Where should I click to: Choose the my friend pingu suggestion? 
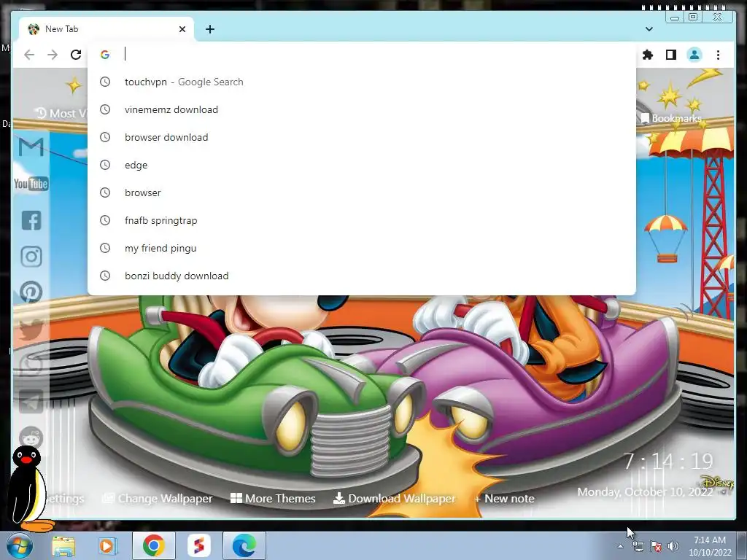[x=362, y=248]
